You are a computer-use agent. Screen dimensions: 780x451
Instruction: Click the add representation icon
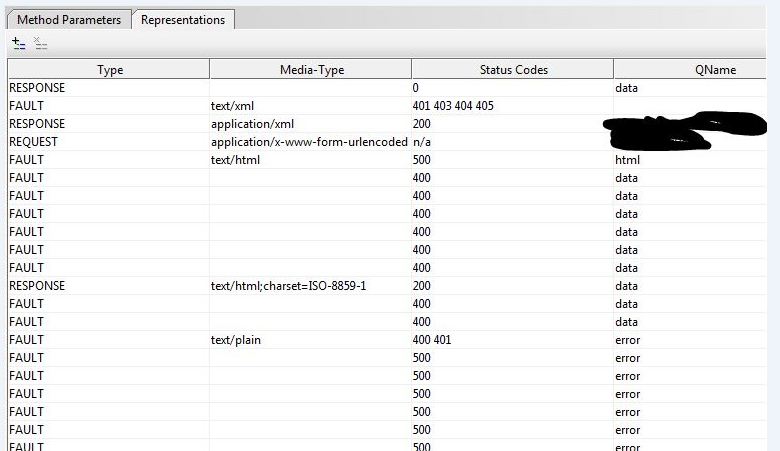click(x=18, y=43)
